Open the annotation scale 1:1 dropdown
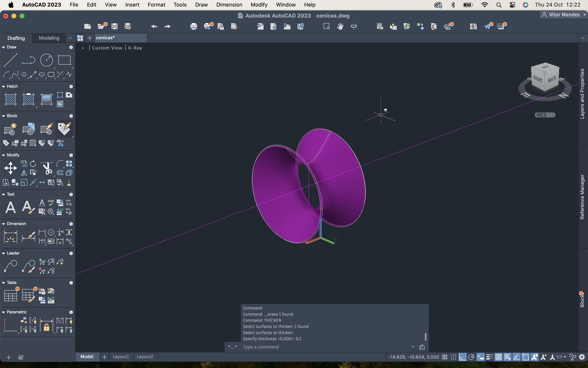588x368 pixels. (x=561, y=357)
